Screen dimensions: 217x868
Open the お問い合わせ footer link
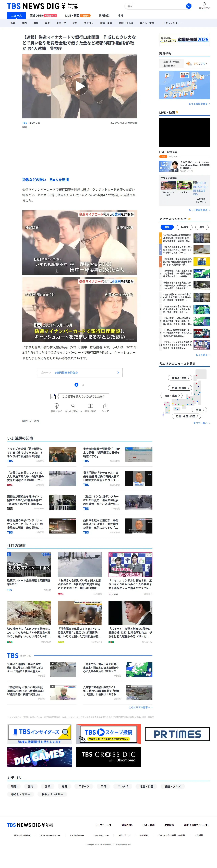(x=124, y=836)
